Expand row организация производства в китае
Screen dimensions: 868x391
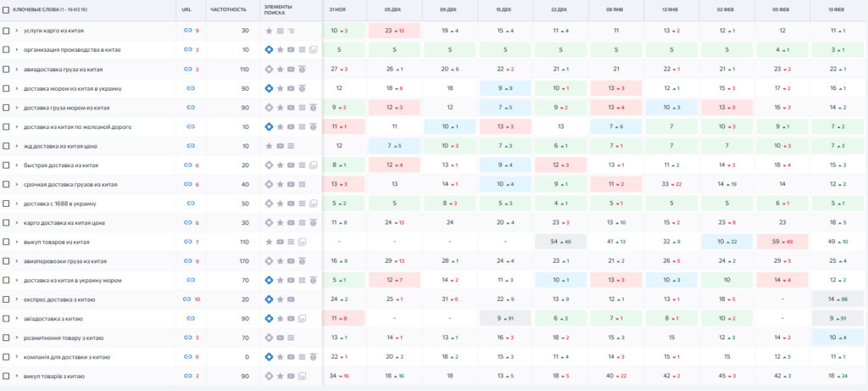(17, 50)
